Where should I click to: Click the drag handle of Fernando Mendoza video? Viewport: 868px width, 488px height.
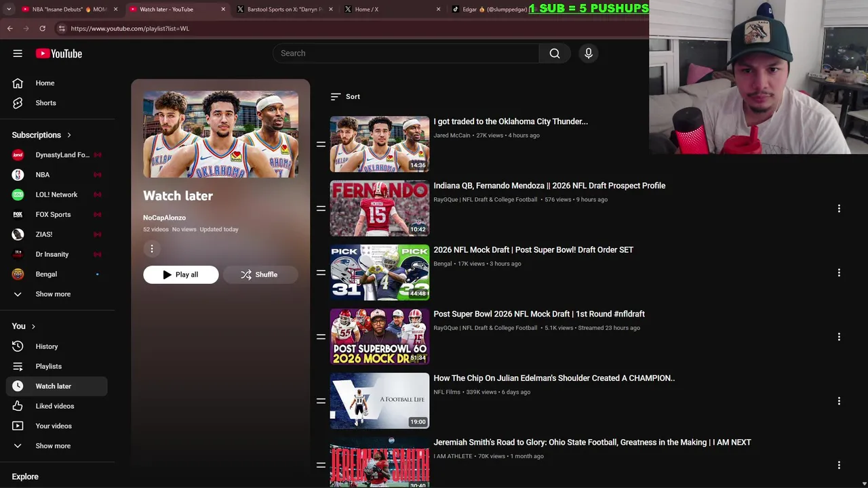321,209
